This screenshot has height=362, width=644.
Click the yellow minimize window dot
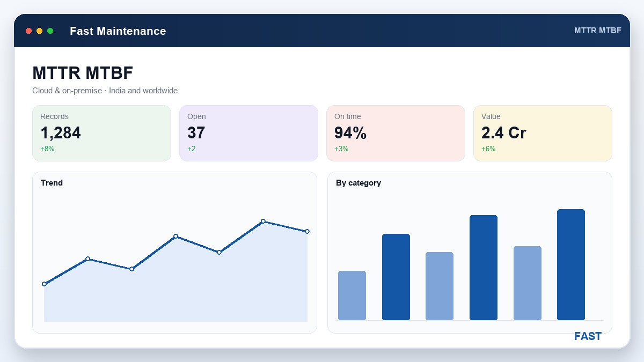[x=40, y=31]
